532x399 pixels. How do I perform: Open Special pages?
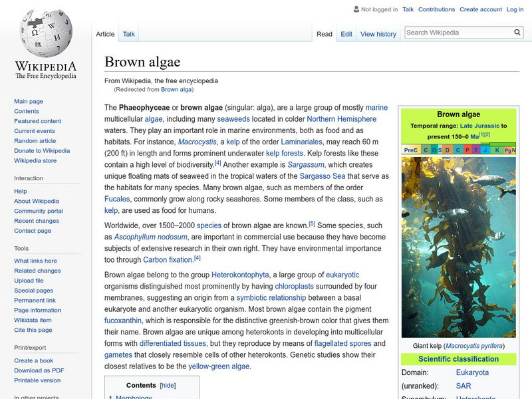(x=34, y=291)
